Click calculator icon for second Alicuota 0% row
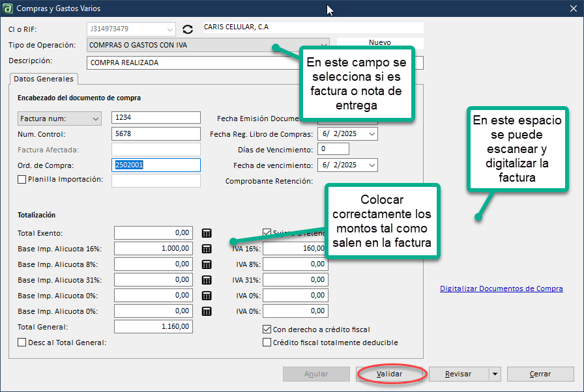The width and height of the screenshot is (584, 392). coord(207,311)
